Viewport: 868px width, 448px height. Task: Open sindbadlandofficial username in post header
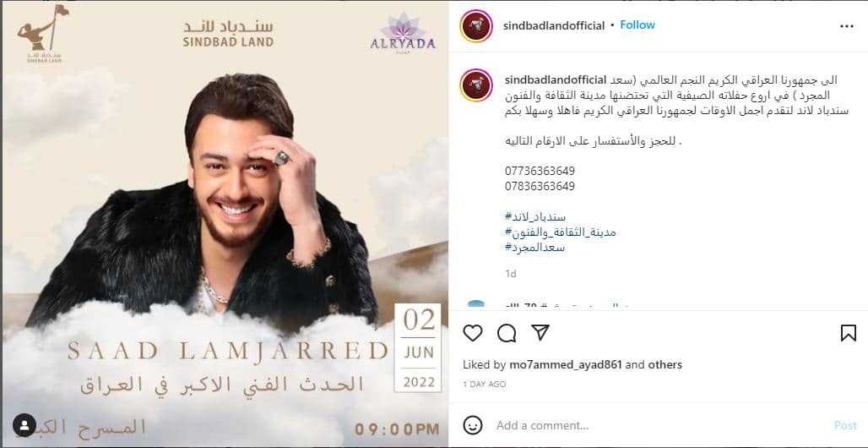554,25
